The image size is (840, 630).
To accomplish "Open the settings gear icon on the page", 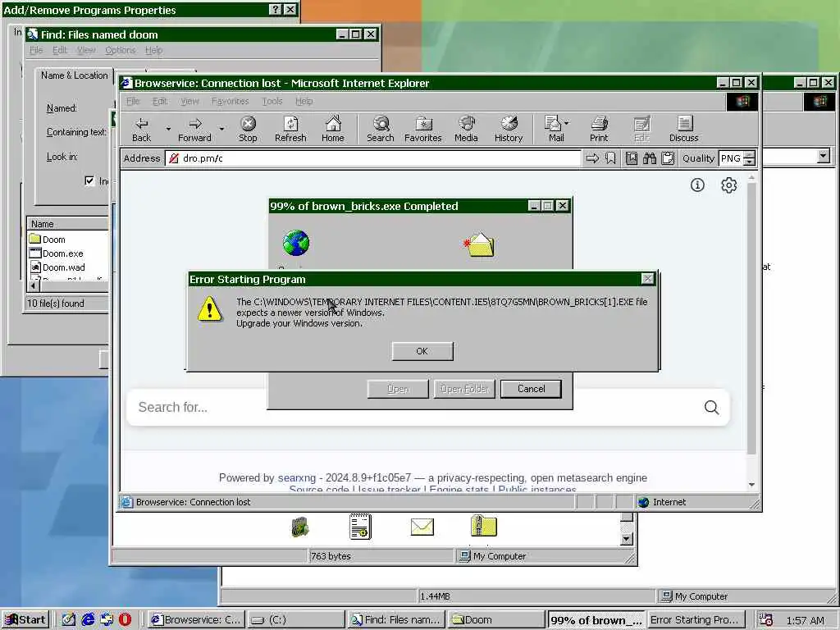I will coord(728,185).
